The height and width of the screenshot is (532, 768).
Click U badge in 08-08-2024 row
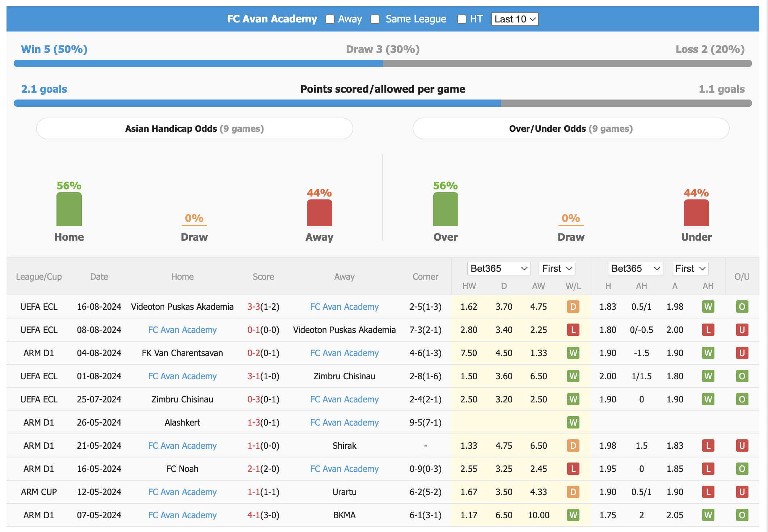pyautogui.click(x=742, y=330)
